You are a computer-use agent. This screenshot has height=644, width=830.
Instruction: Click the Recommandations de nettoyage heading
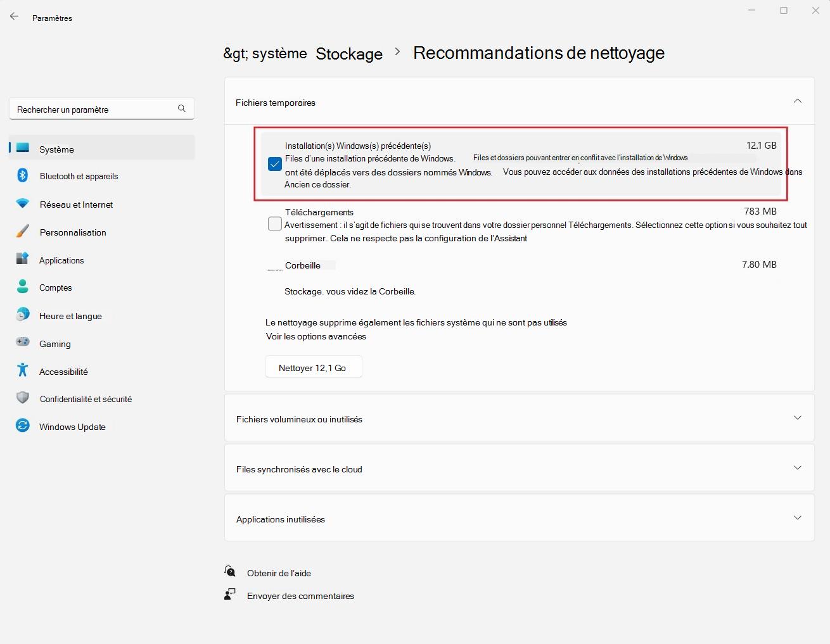[539, 53]
